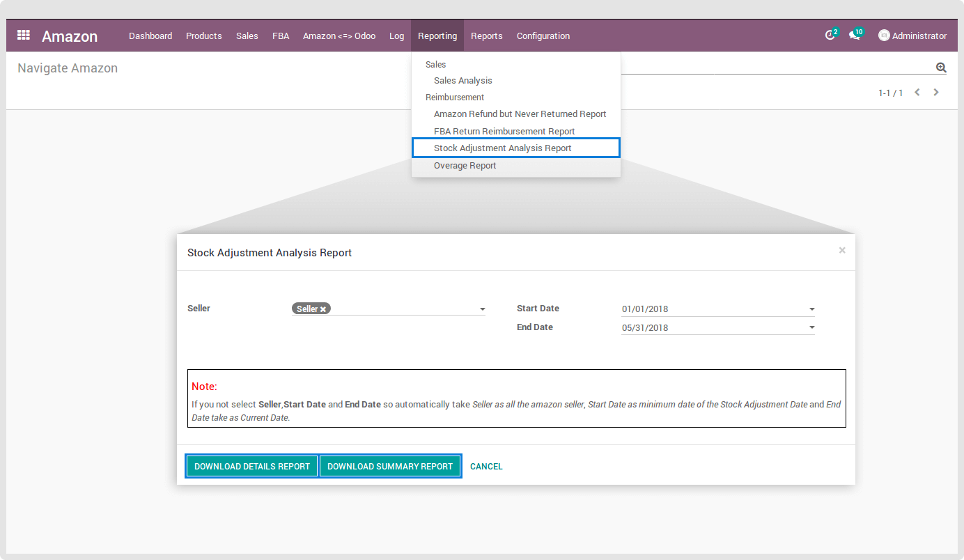
Task: Open the Reports menu
Action: (x=487, y=36)
